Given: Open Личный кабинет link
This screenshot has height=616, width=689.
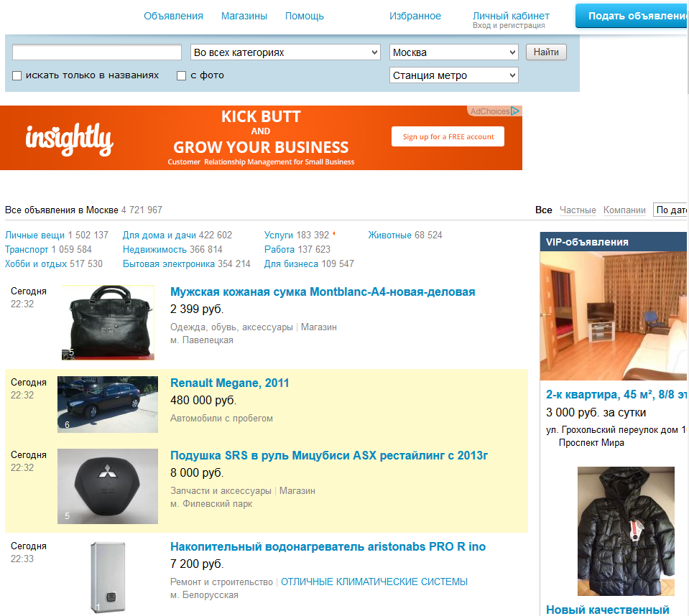Looking at the screenshot, I should 511,16.
